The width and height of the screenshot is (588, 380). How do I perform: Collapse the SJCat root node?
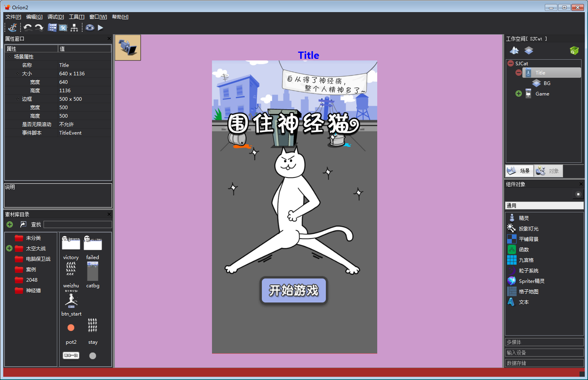click(511, 64)
